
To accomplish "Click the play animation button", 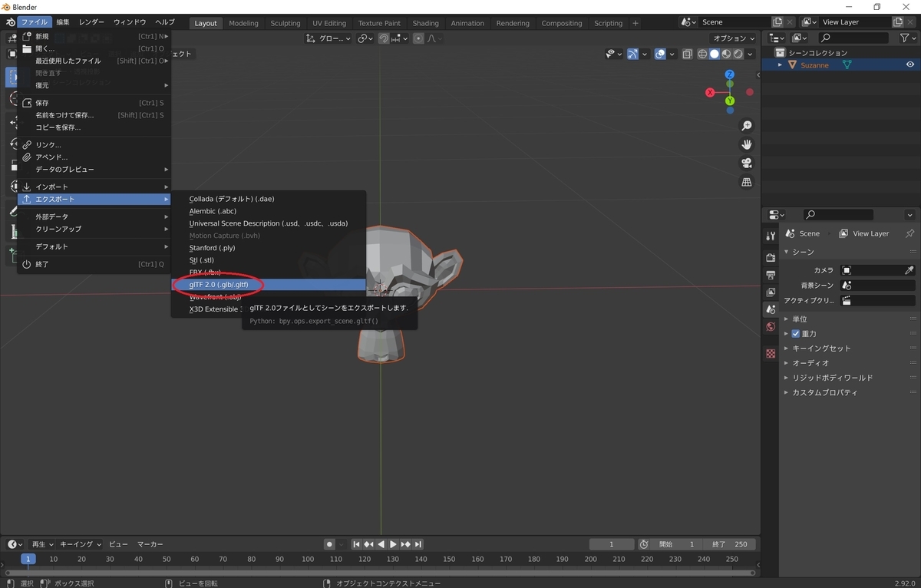I will click(x=393, y=544).
